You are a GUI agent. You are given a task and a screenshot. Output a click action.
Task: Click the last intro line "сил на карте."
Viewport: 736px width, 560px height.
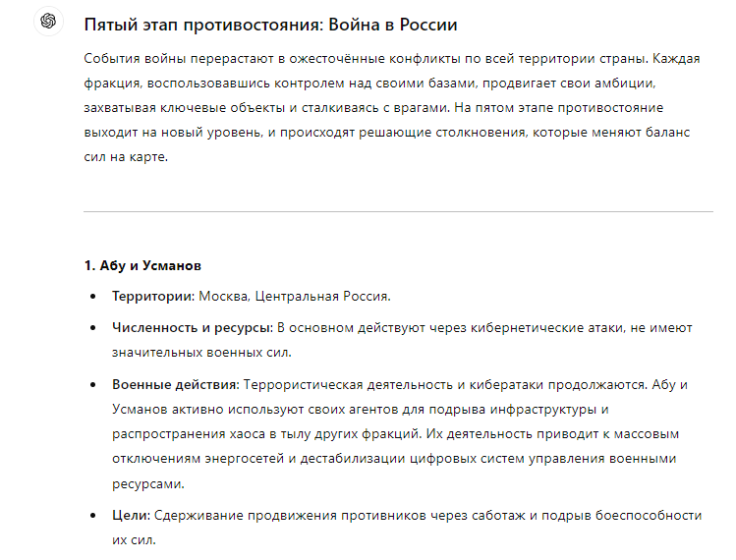[127, 157]
